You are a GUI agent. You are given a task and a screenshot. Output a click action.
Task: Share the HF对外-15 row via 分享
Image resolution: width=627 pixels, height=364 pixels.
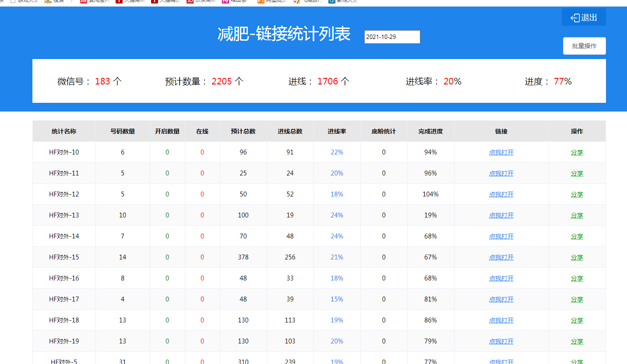[x=577, y=257]
